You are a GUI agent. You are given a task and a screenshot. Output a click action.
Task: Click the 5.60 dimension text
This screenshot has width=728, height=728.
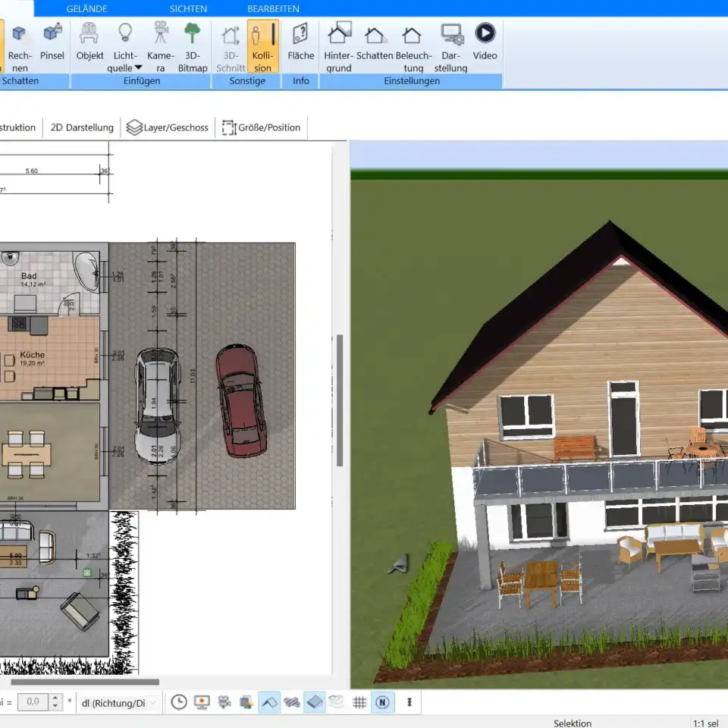(x=32, y=171)
